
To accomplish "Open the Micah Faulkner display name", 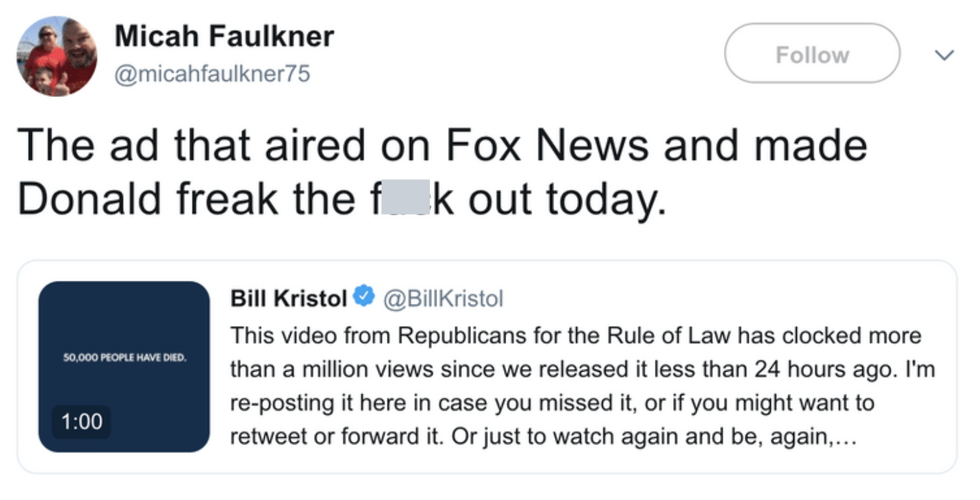I will point(224,37).
